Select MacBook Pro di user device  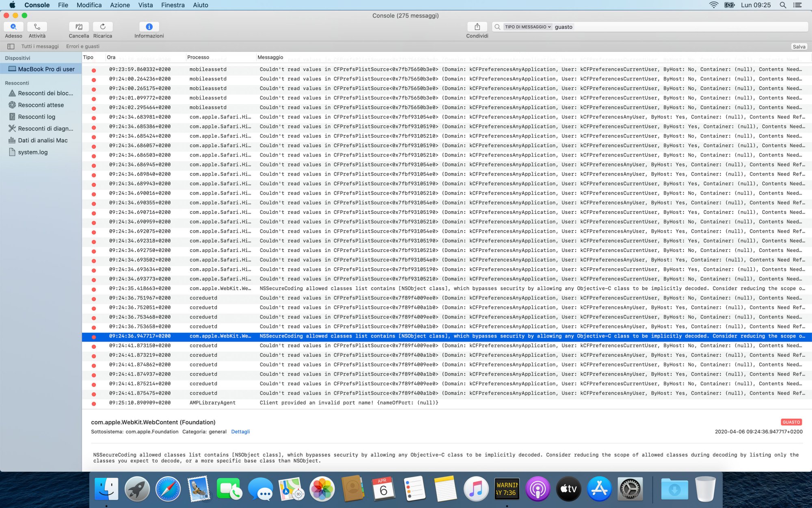click(x=41, y=69)
